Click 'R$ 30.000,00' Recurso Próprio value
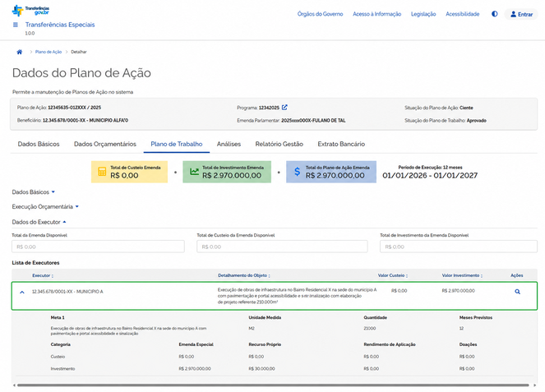The image size is (545, 392). point(261,368)
